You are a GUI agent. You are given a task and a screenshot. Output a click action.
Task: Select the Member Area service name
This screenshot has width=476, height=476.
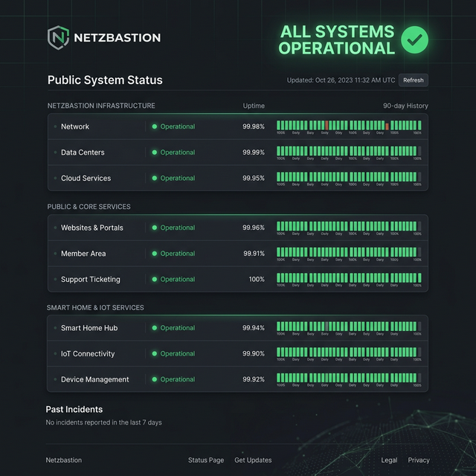83,254
